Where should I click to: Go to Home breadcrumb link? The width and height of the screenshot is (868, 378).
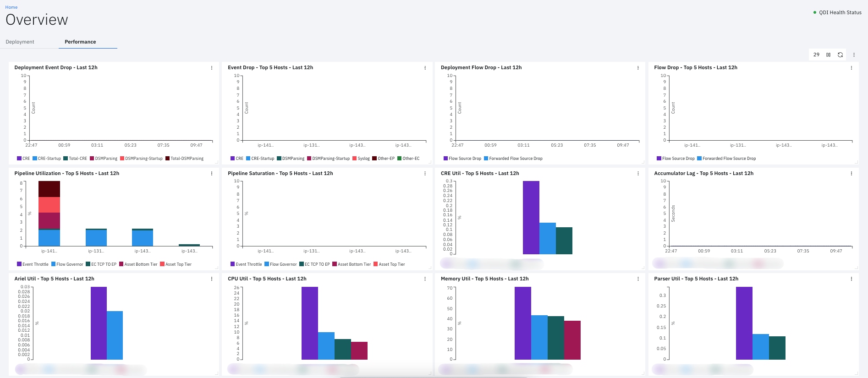(11, 7)
